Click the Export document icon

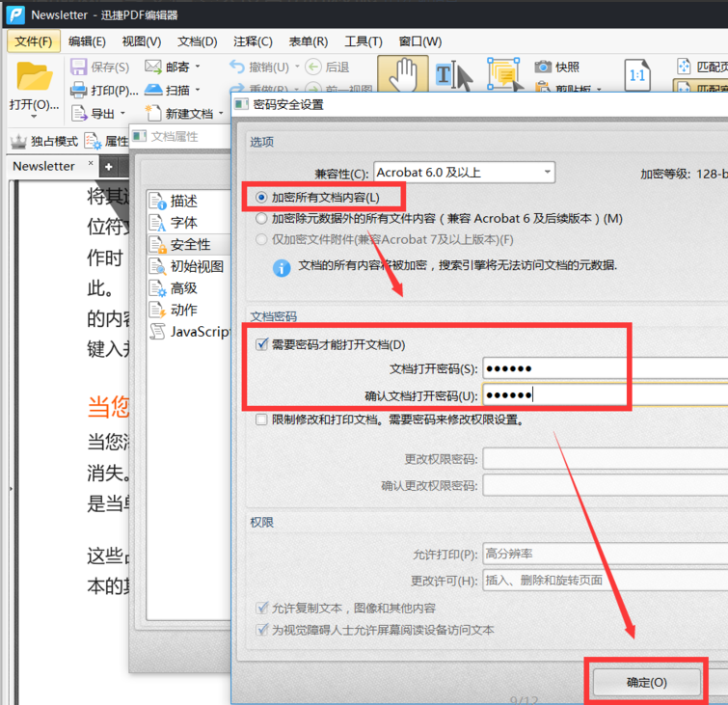79,113
